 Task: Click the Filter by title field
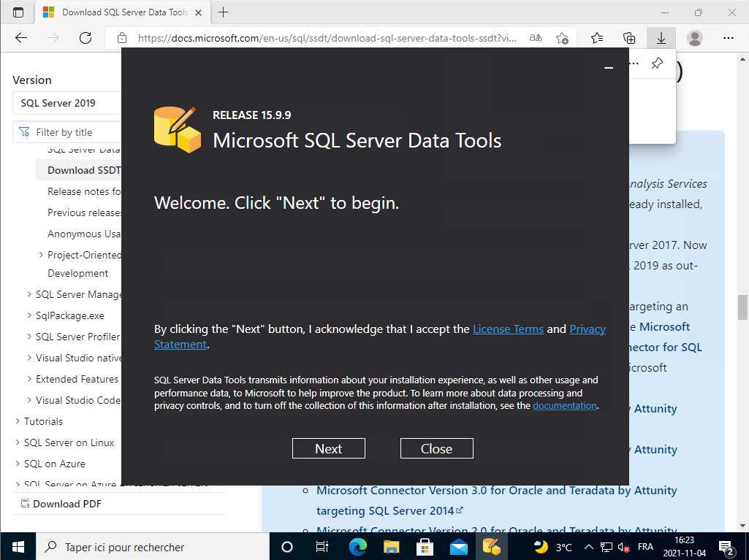click(67, 132)
